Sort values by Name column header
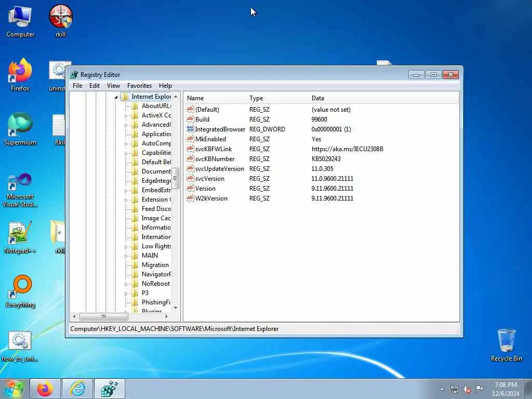 point(216,98)
